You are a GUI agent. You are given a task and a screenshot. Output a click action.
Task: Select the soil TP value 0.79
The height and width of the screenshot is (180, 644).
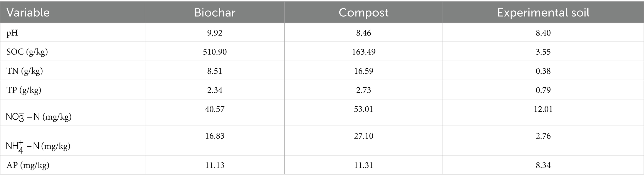pos(543,90)
